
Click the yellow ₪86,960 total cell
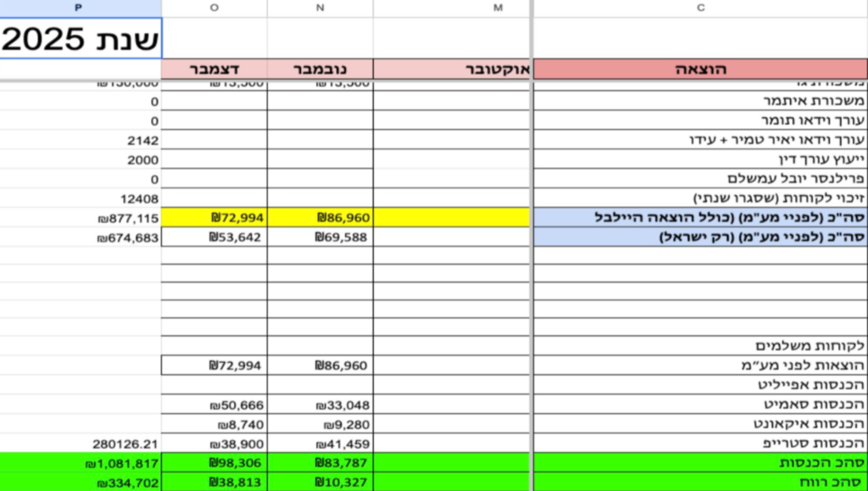click(320, 218)
